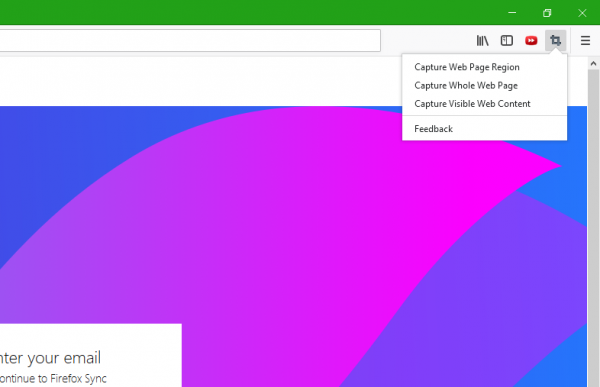
Task: Toggle the sidebars toolbar icon
Action: pos(507,40)
